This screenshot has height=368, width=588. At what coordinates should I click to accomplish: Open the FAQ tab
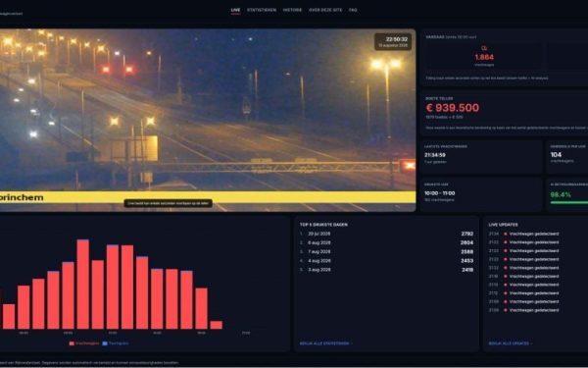tap(353, 10)
